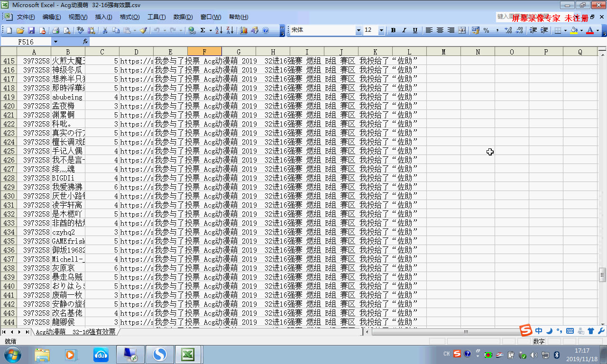Select row 430 header
The image size is (607, 364).
[x=9, y=196]
